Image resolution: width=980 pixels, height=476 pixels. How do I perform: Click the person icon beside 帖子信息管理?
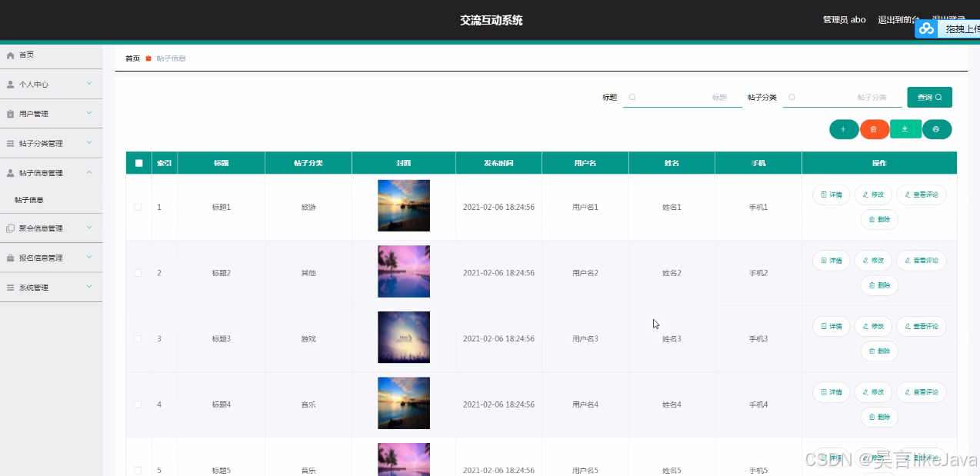pyautogui.click(x=11, y=173)
